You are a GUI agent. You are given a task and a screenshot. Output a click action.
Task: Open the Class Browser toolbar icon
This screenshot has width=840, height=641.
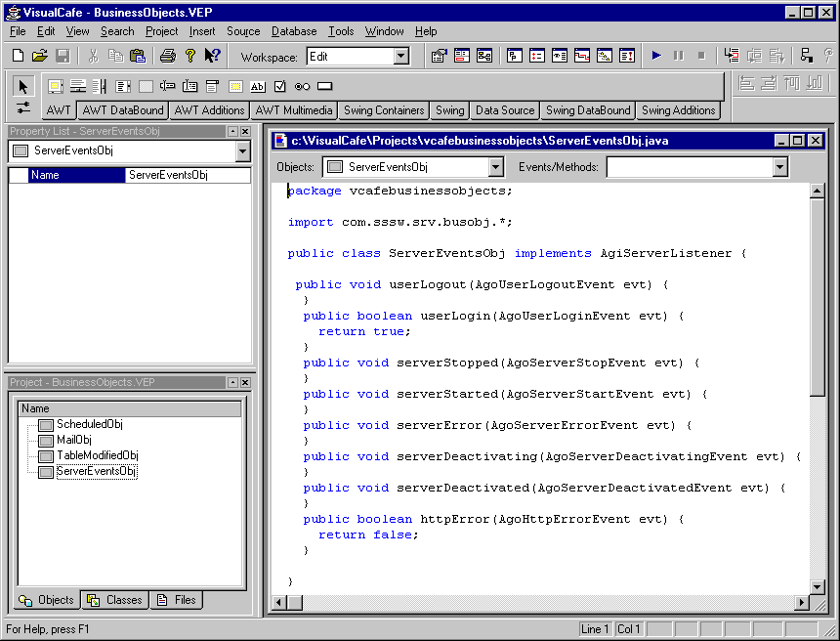[x=462, y=56]
